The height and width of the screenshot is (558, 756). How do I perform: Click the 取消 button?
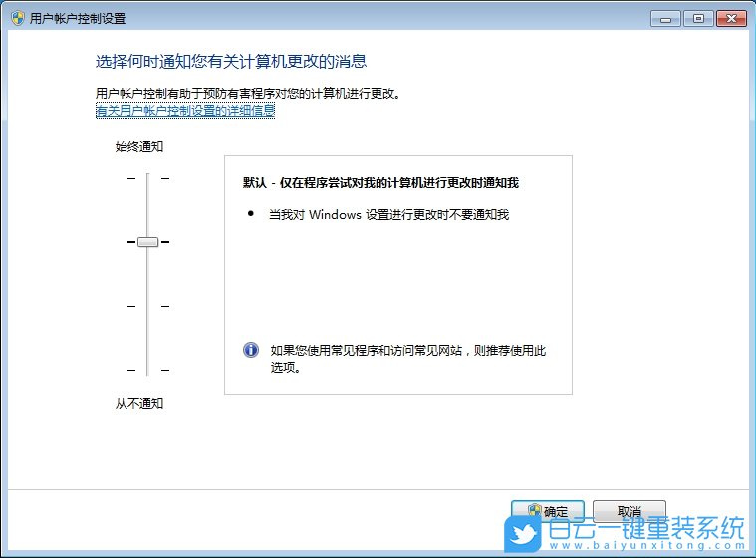coord(630,511)
